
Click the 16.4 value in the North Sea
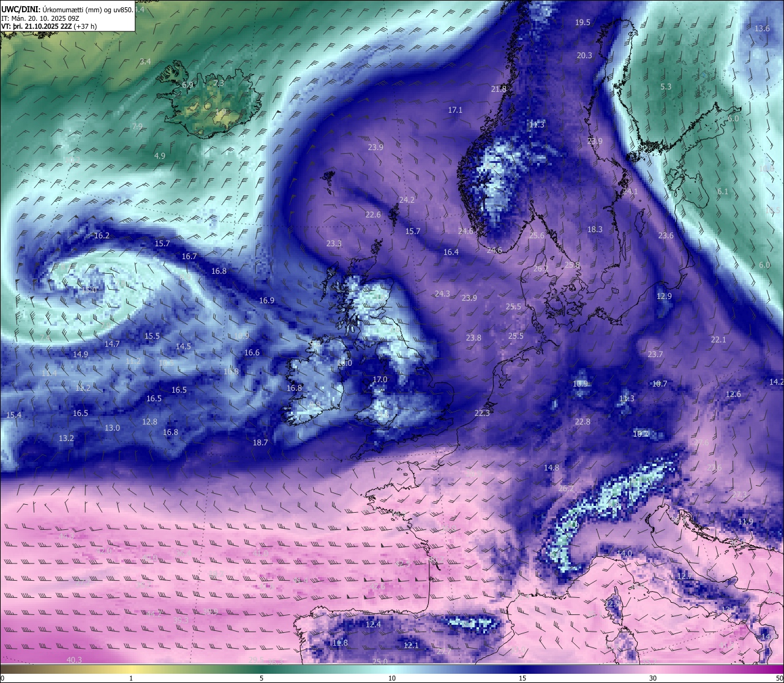tap(451, 252)
